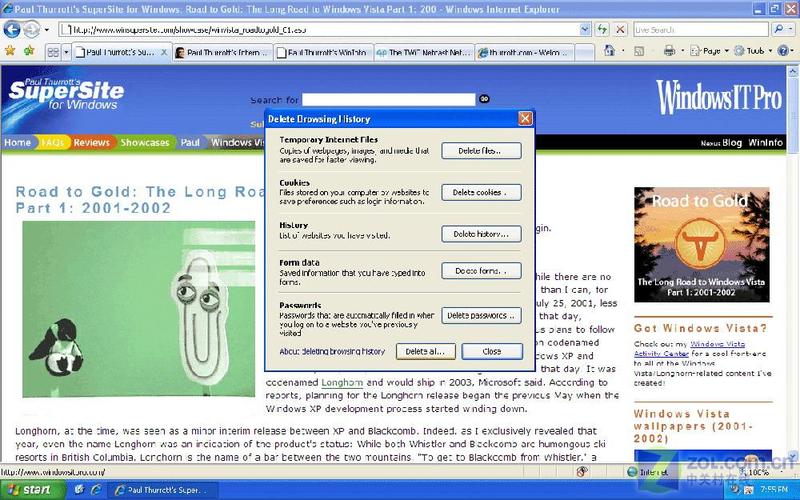Screen dimensions: 800x500
Task: Click the browser Forward arrow button
Action: (32, 30)
